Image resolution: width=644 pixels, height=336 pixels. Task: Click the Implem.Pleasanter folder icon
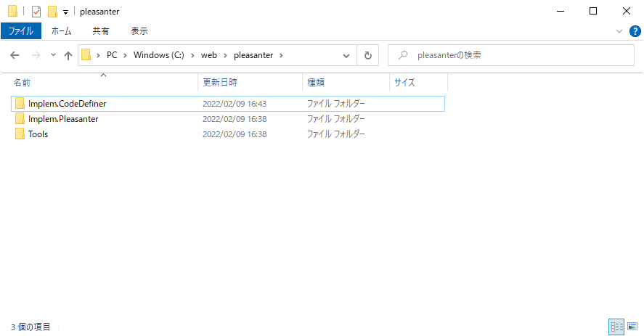[20, 119]
